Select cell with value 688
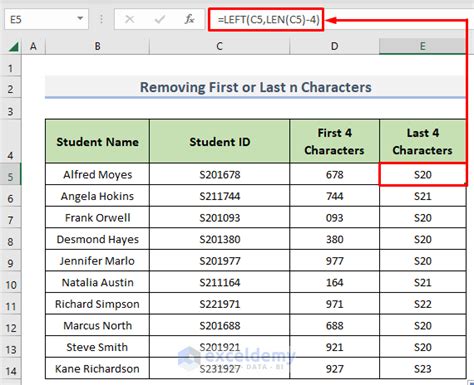 335,325
